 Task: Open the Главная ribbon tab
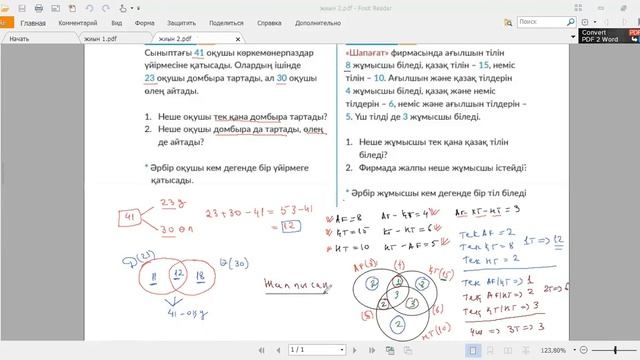pos(33,23)
